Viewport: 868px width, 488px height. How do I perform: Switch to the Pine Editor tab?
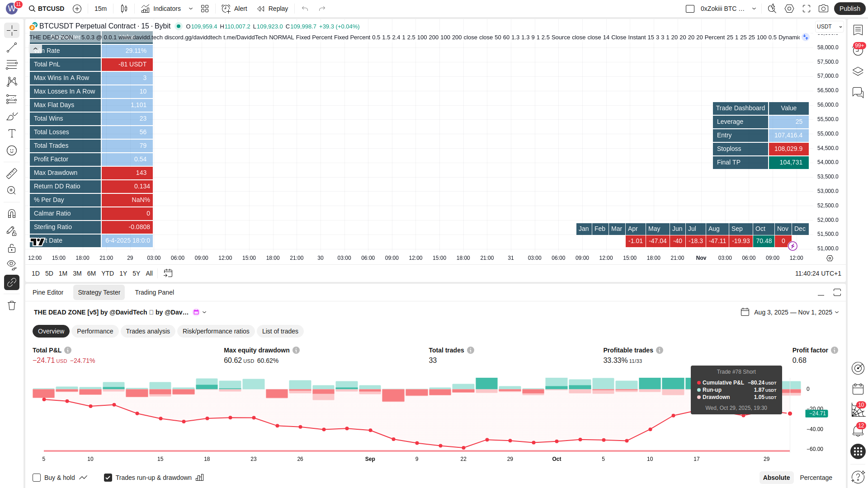[48, 292]
